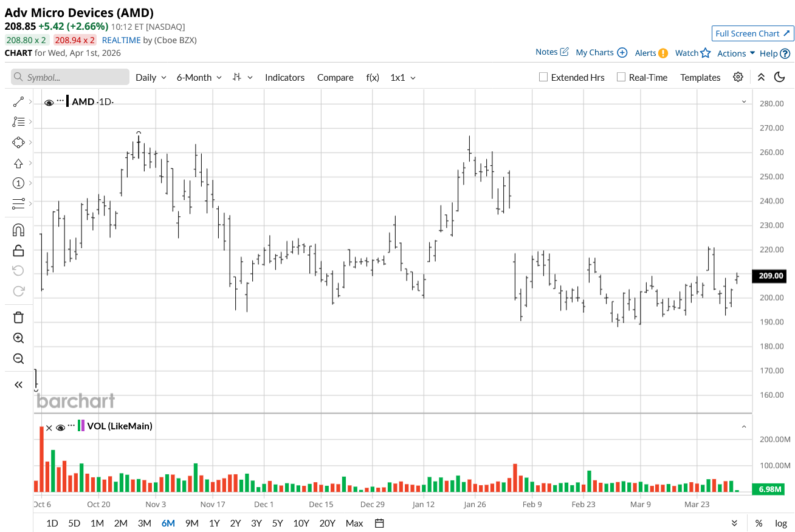Open the 1x1 grid layout dropdown

pos(403,77)
